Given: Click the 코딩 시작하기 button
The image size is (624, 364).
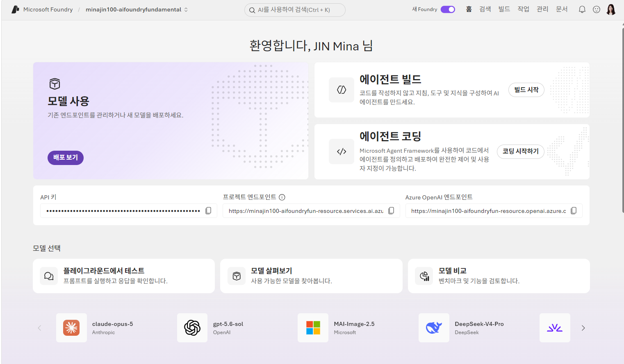Looking at the screenshot, I should (521, 151).
